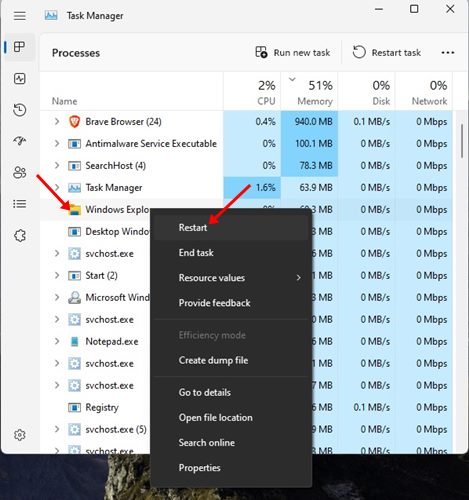Open the Services puzzle icon in sidebar

[20, 235]
